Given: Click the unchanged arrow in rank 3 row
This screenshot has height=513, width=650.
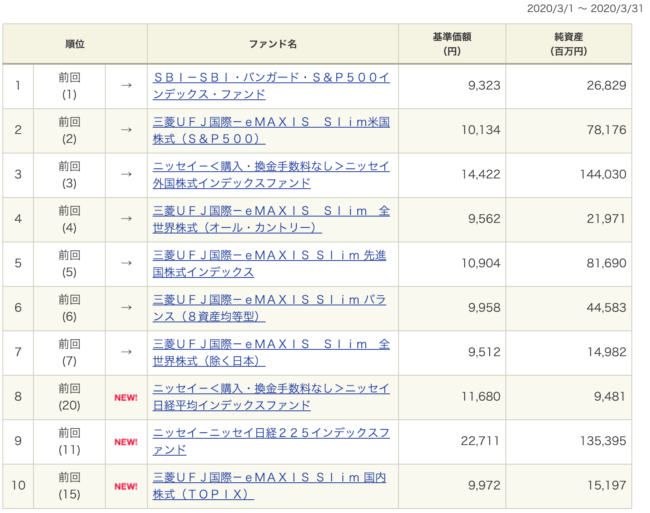Looking at the screenshot, I should [126, 174].
